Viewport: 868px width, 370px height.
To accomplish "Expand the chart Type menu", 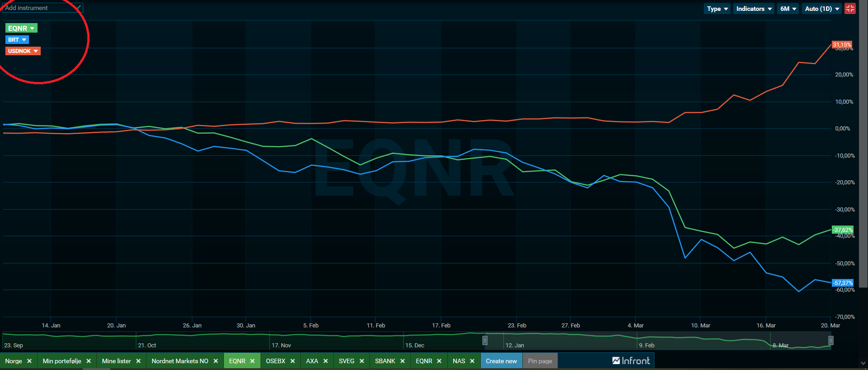I will click(717, 9).
